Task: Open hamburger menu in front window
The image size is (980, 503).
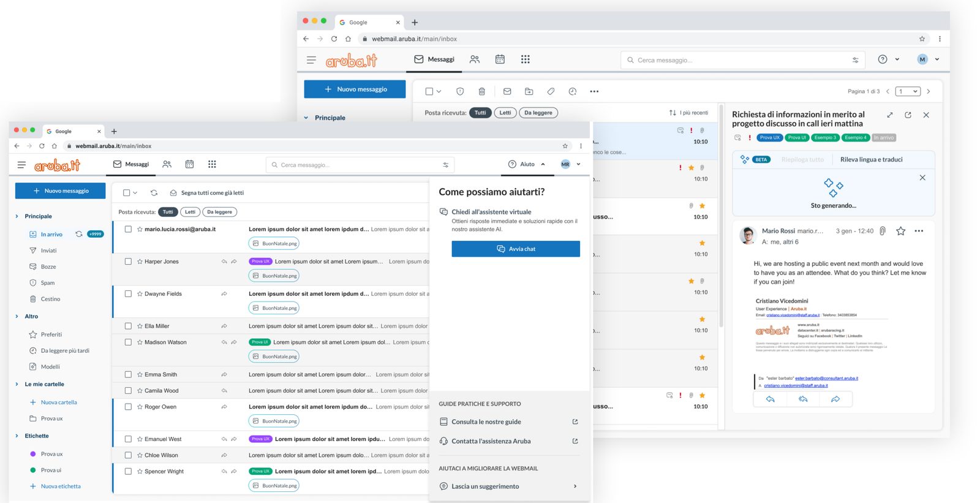Action: coord(21,165)
